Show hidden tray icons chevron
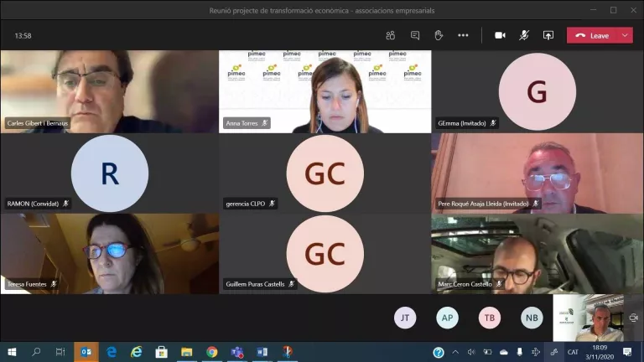 tap(455, 352)
